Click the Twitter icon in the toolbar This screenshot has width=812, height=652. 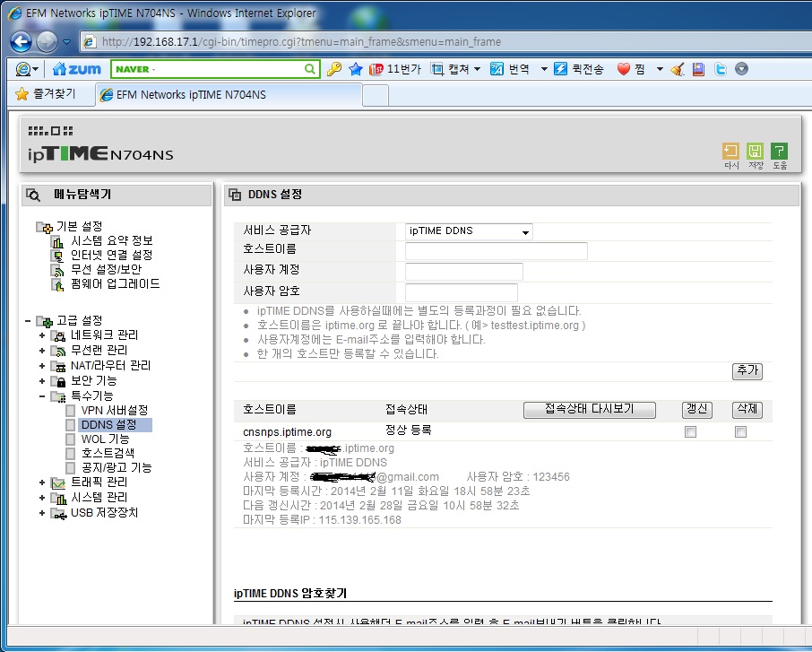point(721,69)
